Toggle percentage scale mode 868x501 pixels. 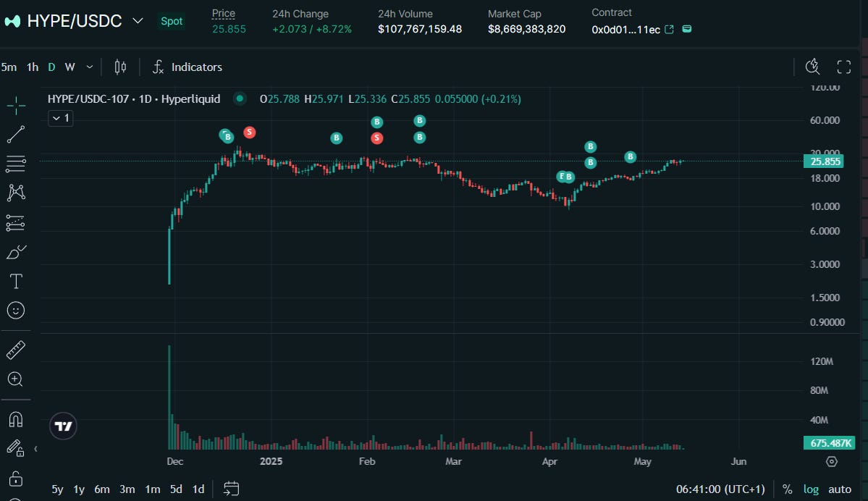click(x=787, y=489)
